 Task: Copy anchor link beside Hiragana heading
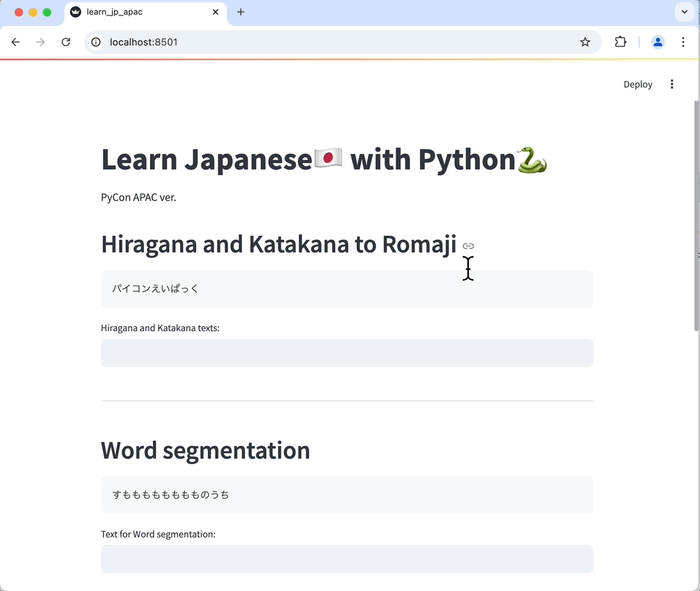pos(468,246)
